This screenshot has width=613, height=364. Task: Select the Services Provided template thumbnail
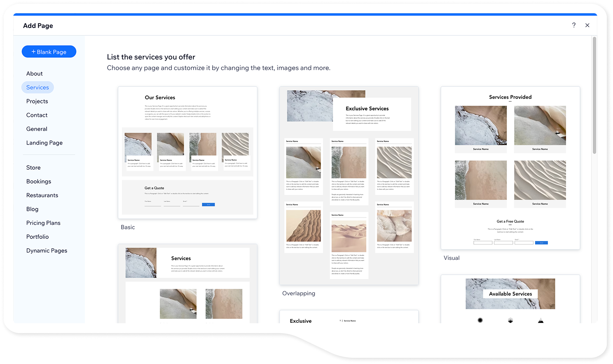[x=510, y=168]
